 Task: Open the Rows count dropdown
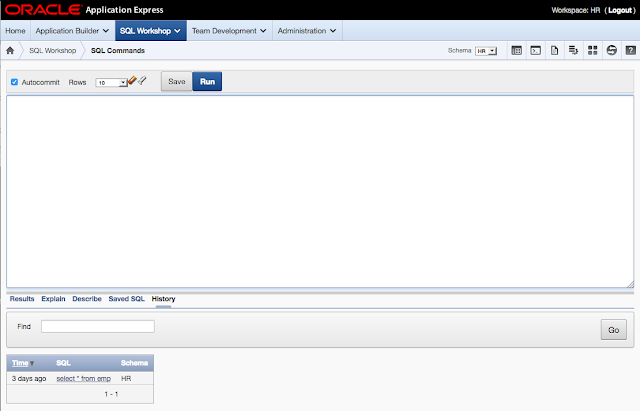[111, 82]
